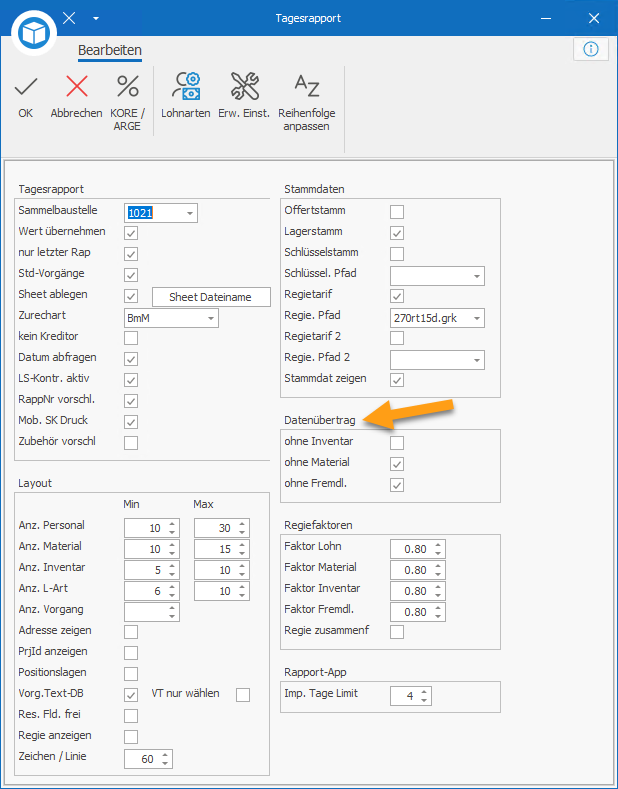Click the blue cube application logo
Image resolution: width=618 pixels, height=789 pixels.
34,31
